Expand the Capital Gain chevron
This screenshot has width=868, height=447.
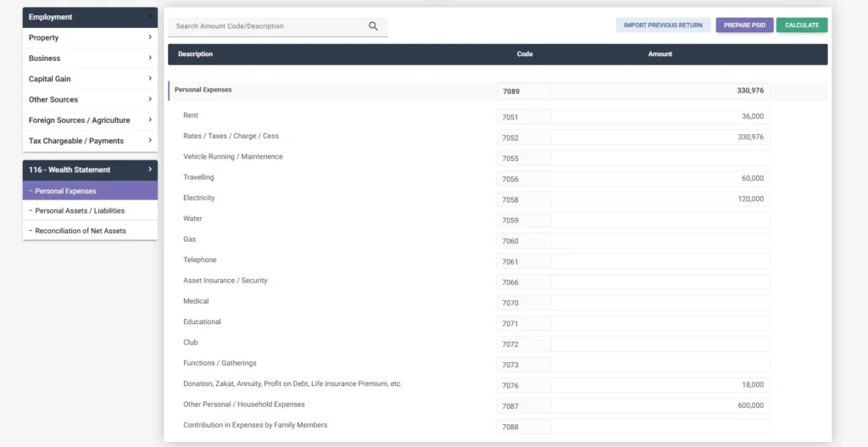tap(150, 79)
